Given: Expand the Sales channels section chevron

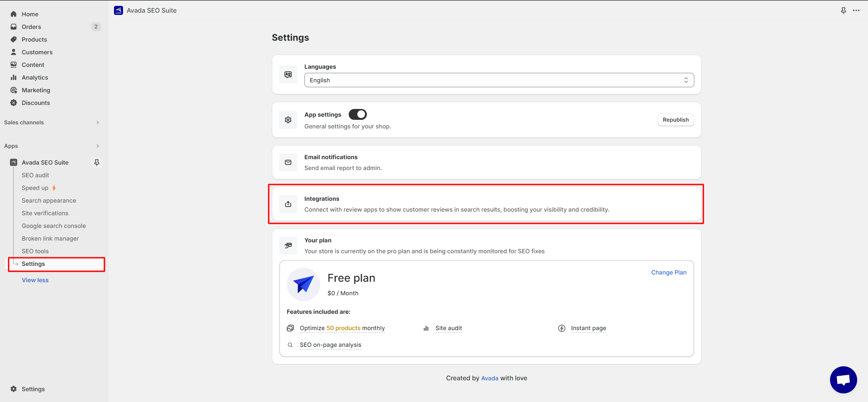Looking at the screenshot, I should pos(98,123).
